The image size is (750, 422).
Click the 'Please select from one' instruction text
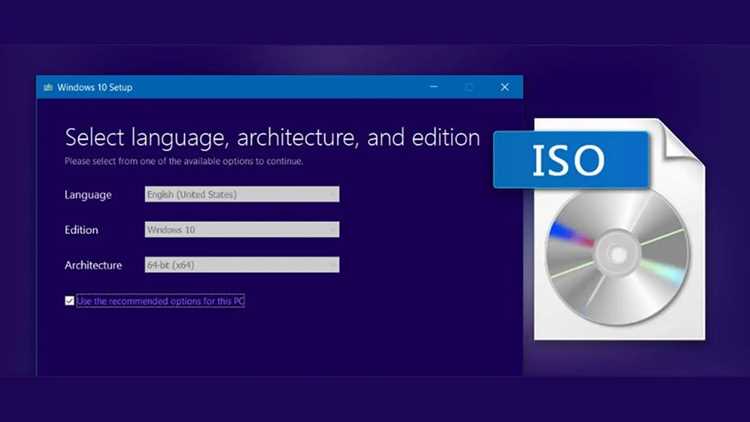pos(184,161)
